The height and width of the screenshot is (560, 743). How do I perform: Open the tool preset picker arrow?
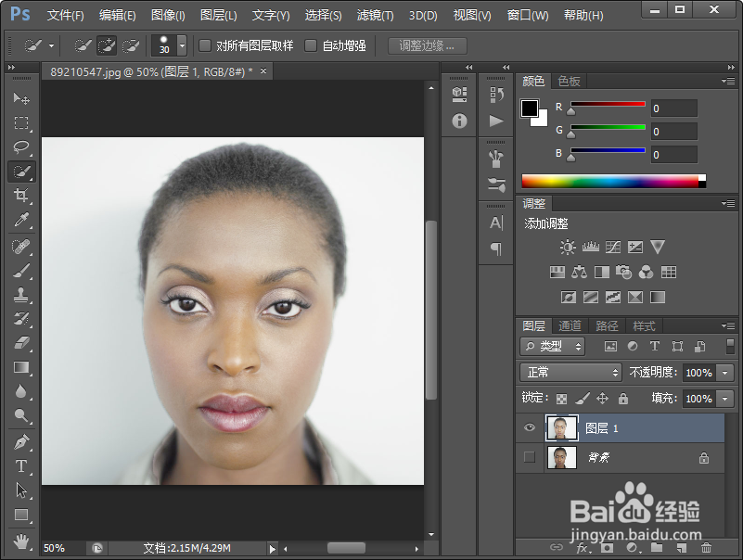(x=51, y=46)
